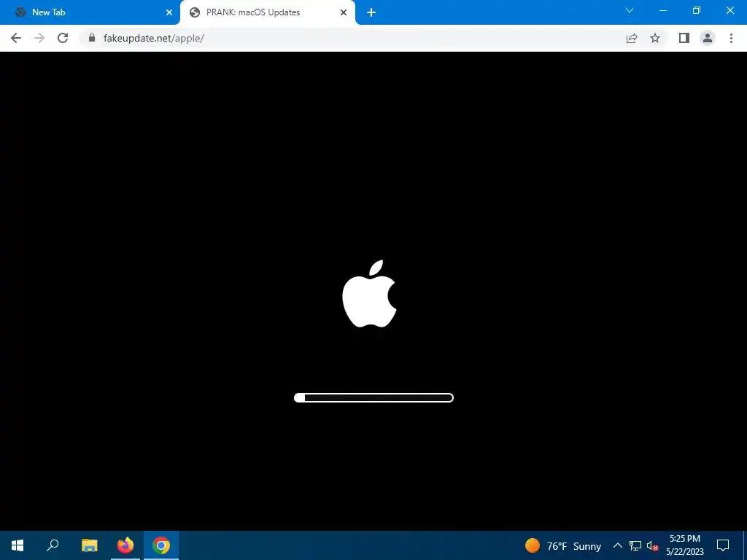Open taskbar search magnifier
747x560 pixels.
pos(53,545)
